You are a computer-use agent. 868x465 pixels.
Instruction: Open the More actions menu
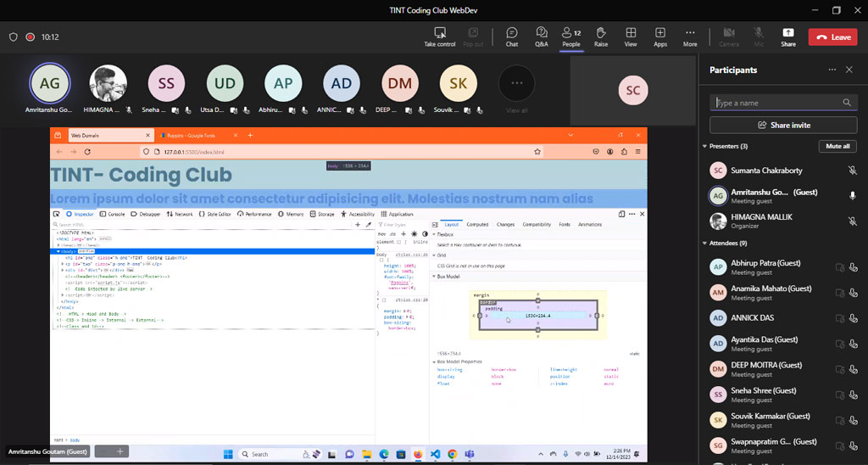pos(690,36)
